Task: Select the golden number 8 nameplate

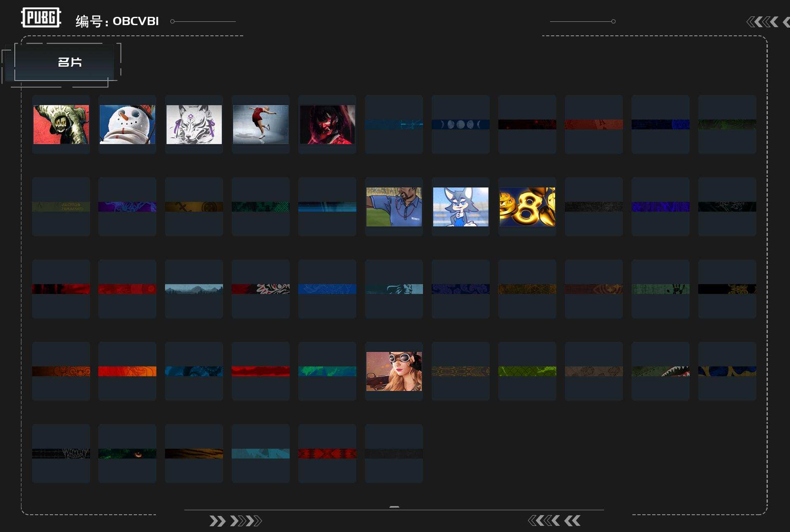Action: (527, 207)
